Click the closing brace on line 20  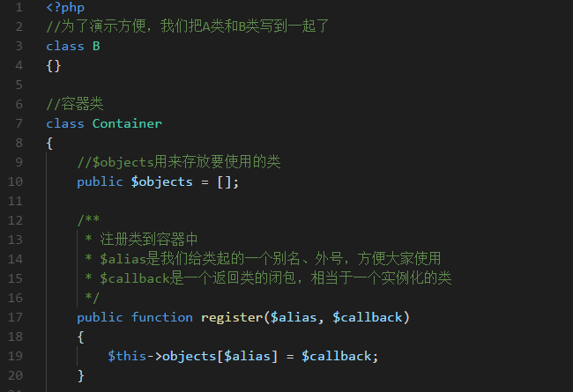click(x=81, y=375)
